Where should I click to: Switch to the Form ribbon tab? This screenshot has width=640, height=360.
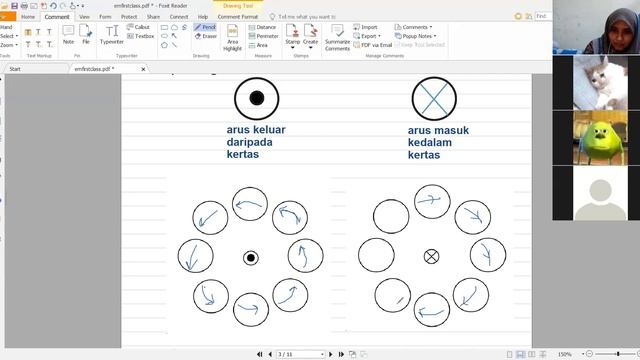click(x=105, y=17)
